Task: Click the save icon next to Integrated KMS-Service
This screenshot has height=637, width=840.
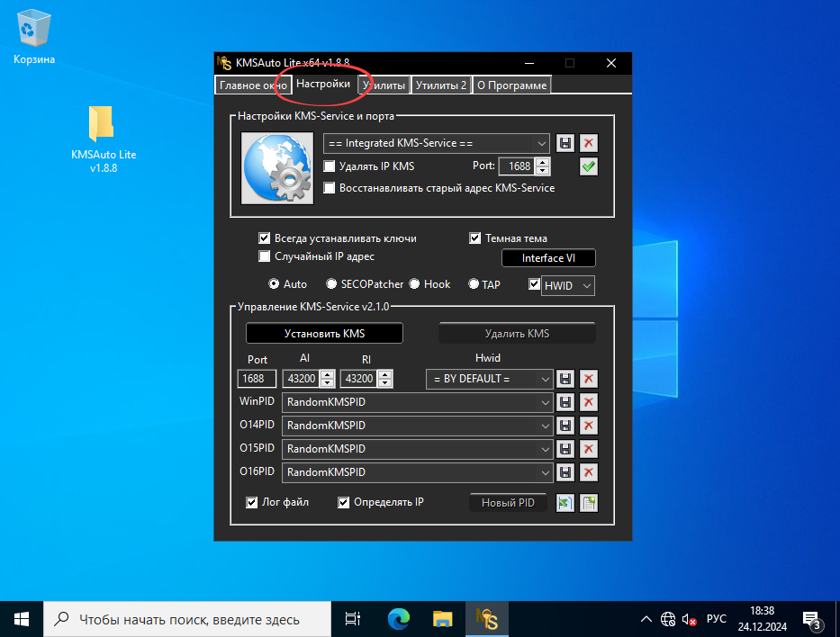Action: tap(565, 143)
